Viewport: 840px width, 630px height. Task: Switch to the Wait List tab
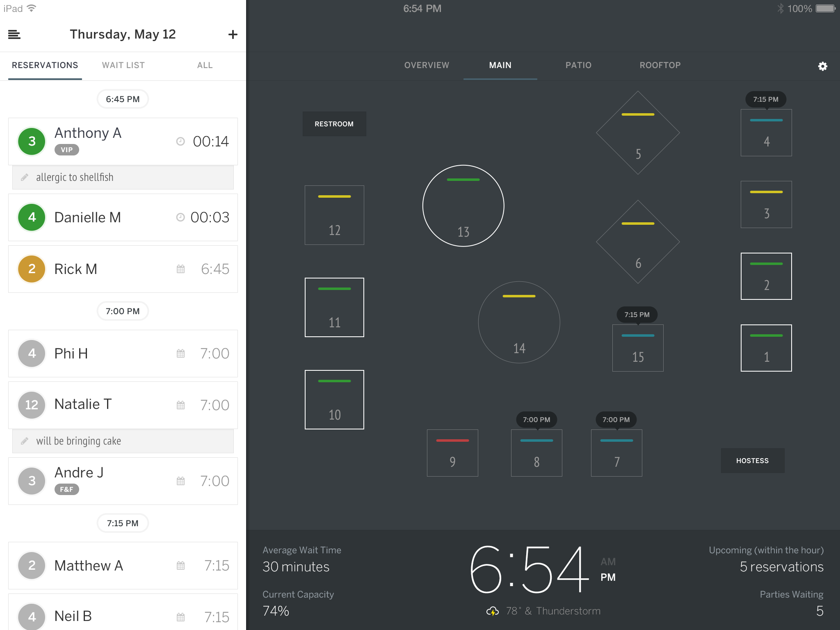(123, 65)
